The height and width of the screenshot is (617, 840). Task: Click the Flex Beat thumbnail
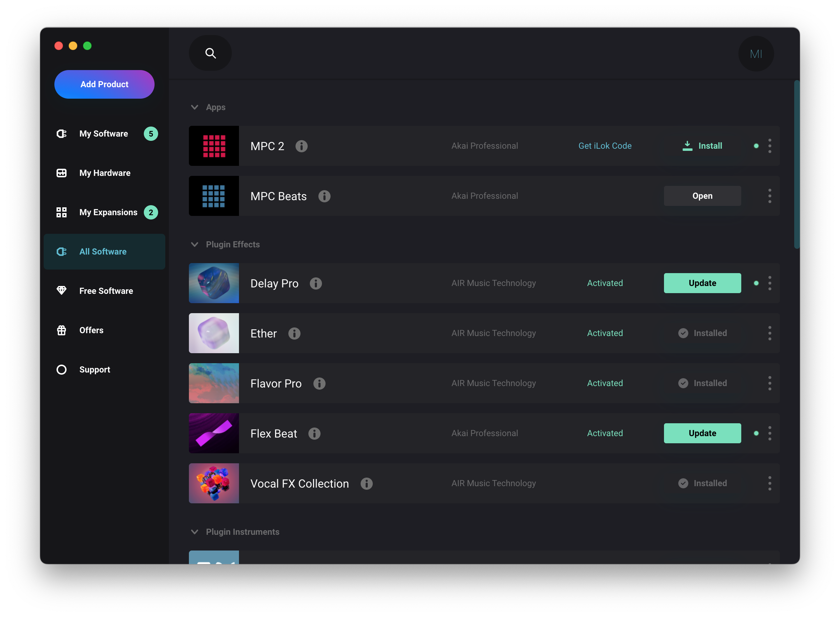pos(214,433)
